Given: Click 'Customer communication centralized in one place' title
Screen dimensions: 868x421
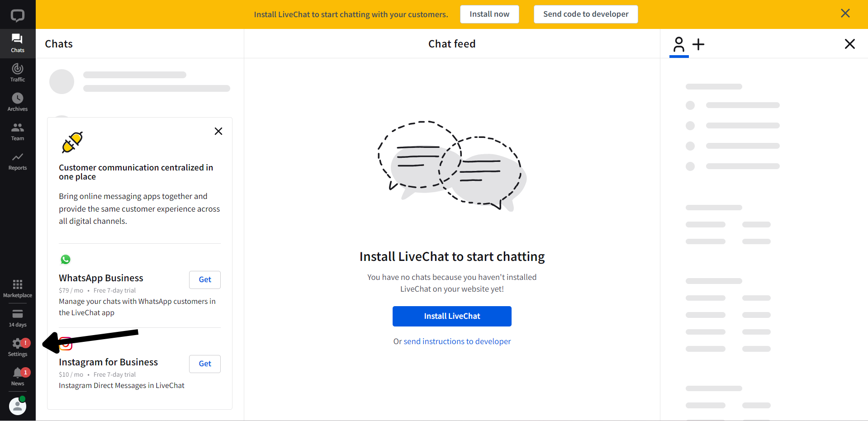Looking at the screenshot, I should (x=136, y=172).
